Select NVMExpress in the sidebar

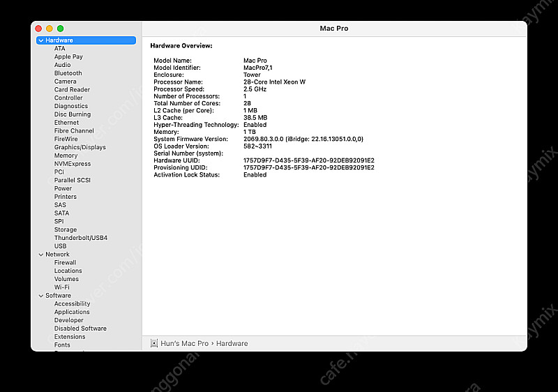(x=73, y=164)
